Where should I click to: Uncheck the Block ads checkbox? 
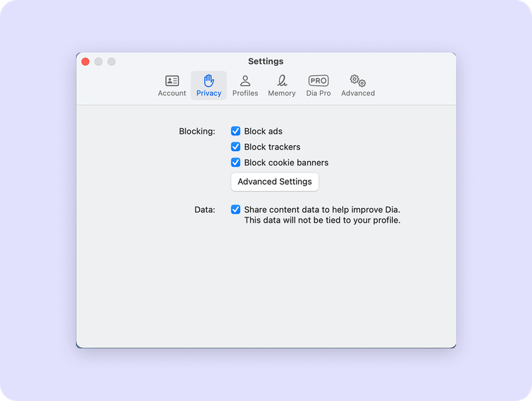[235, 131]
